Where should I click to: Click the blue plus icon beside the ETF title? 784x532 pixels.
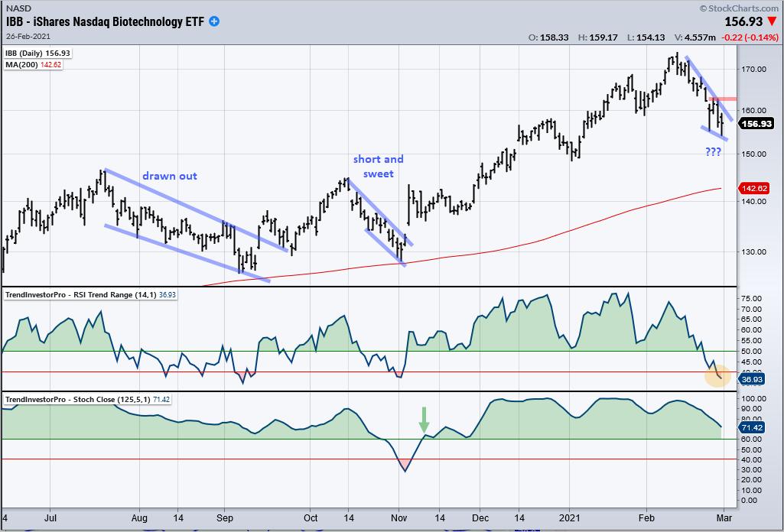pyautogui.click(x=215, y=21)
